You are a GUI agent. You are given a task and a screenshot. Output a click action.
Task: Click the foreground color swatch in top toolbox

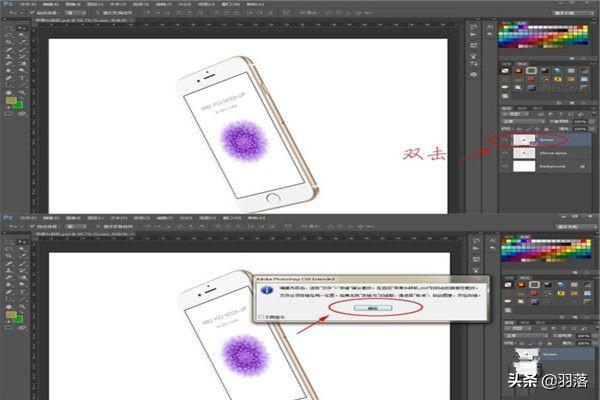point(11,98)
